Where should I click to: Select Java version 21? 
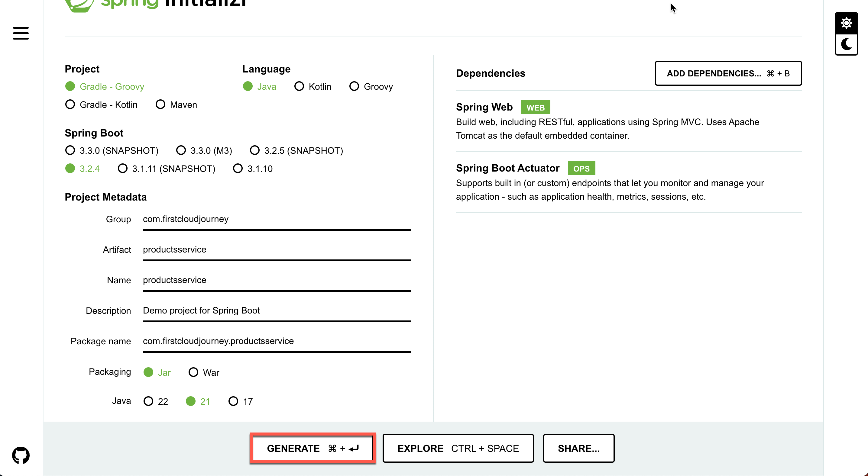(x=198, y=401)
